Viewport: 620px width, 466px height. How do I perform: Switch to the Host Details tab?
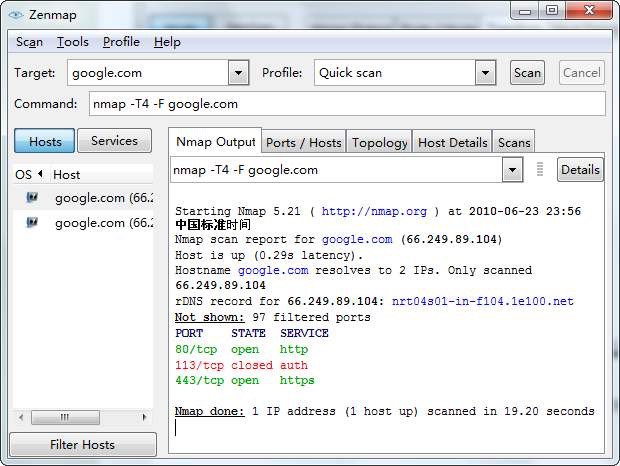[x=452, y=142]
